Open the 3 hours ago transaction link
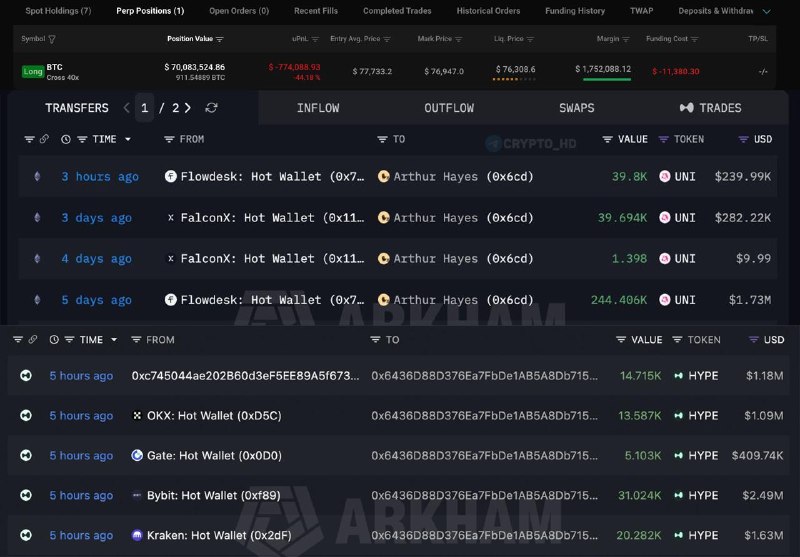This screenshot has height=557, width=800. pos(100,176)
